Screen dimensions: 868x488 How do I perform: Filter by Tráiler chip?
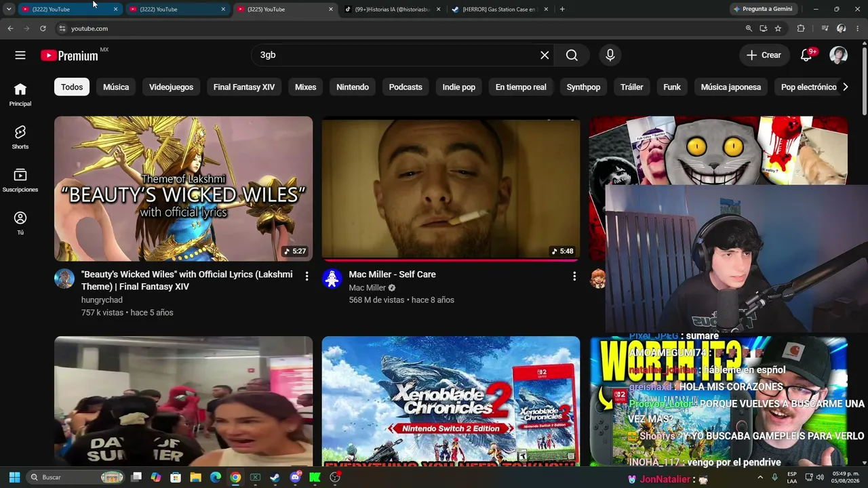pos(632,87)
